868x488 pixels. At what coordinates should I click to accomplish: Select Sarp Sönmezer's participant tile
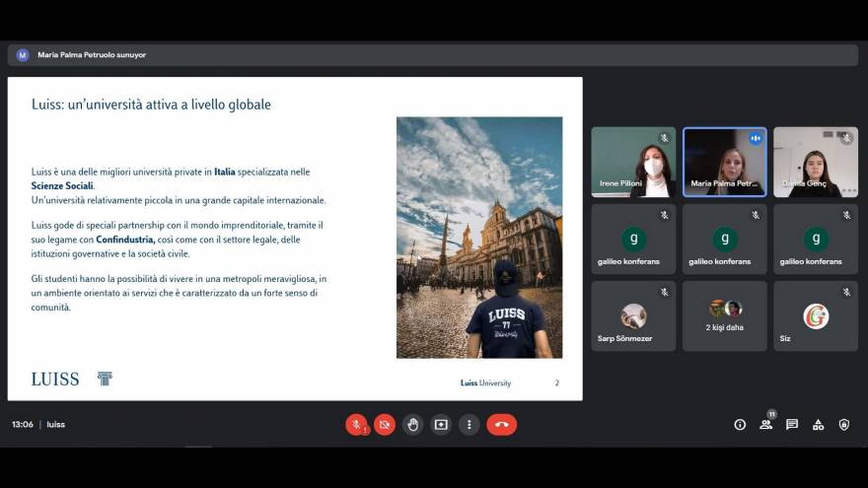tap(633, 315)
